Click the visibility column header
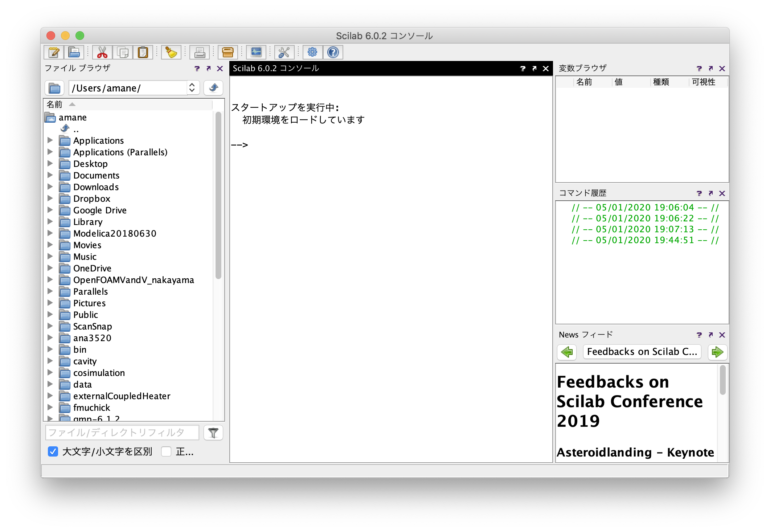The image size is (770, 532). click(708, 82)
